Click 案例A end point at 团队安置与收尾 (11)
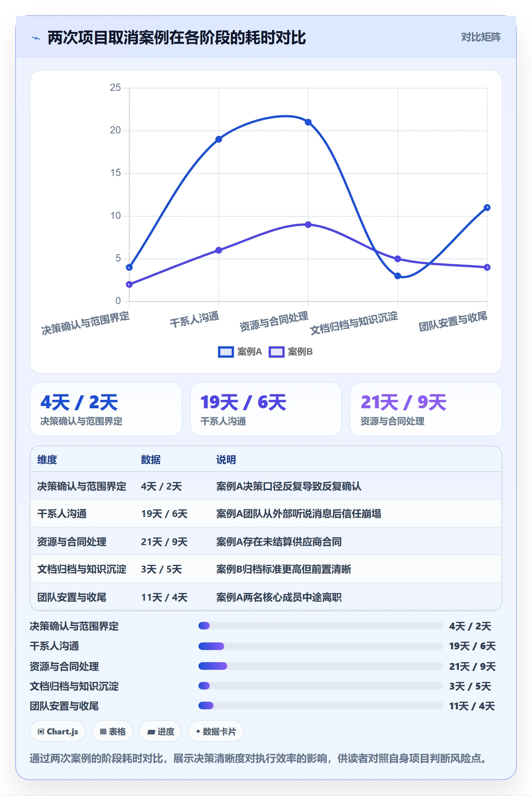The width and height of the screenshot is (532, 796). pos(487,208)
